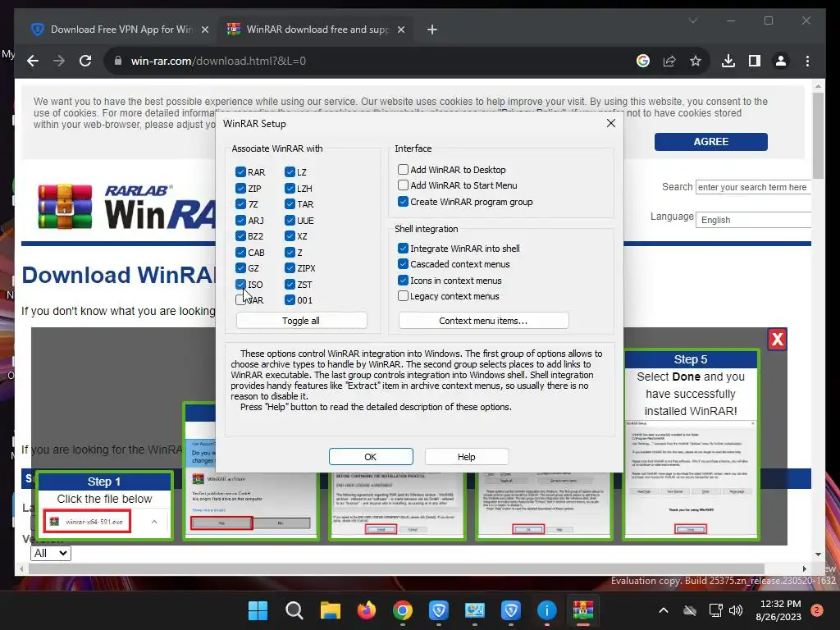Screen dimensions: 840x630
Task: Toggle the 7Z checkbox
Action: pos(240,204)
